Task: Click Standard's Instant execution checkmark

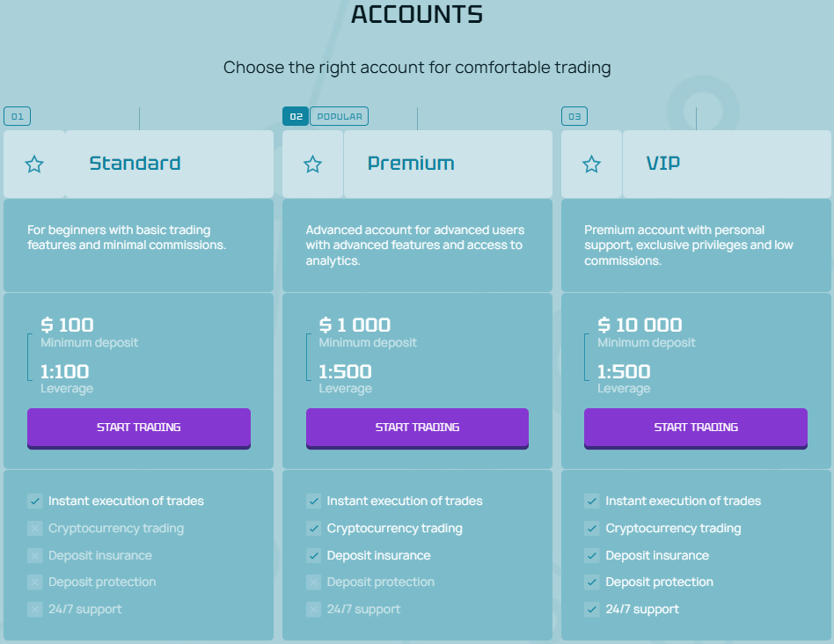Action: (x=35, y=501)
